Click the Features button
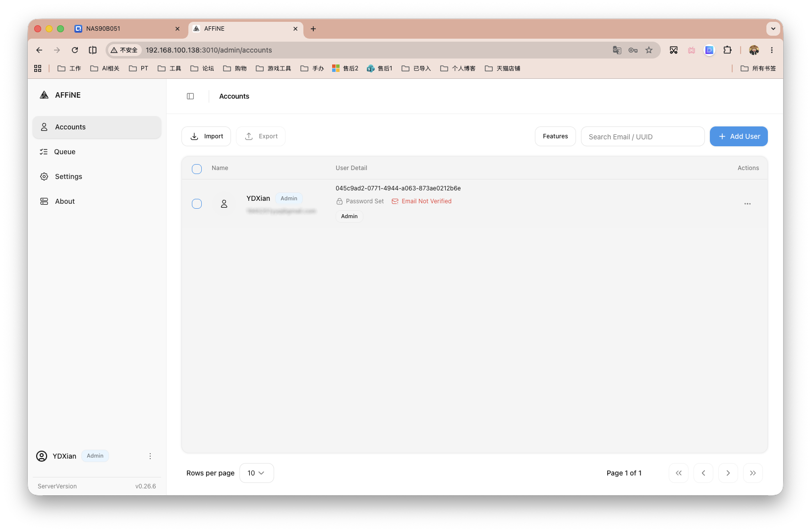Screen dimensions: 811x532 (x=555, y=136)
